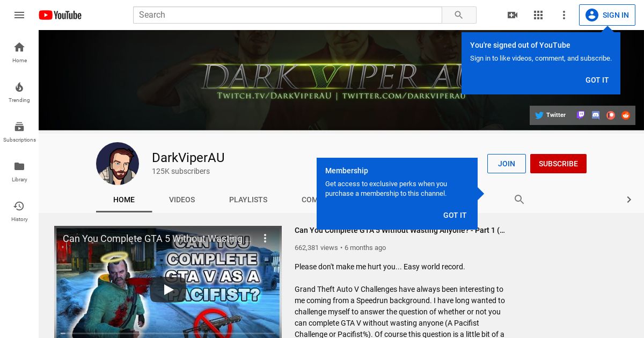Click the search magnifier button

pyautogui.click(x=459, y=15)
